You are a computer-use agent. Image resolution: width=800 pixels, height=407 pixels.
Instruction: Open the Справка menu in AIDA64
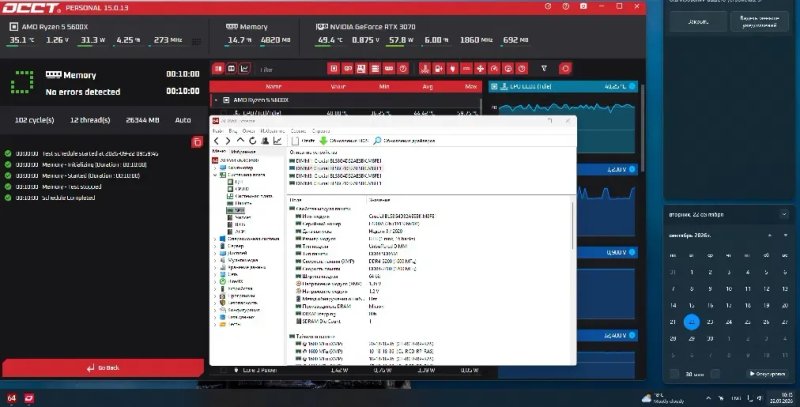pos(321,131)
